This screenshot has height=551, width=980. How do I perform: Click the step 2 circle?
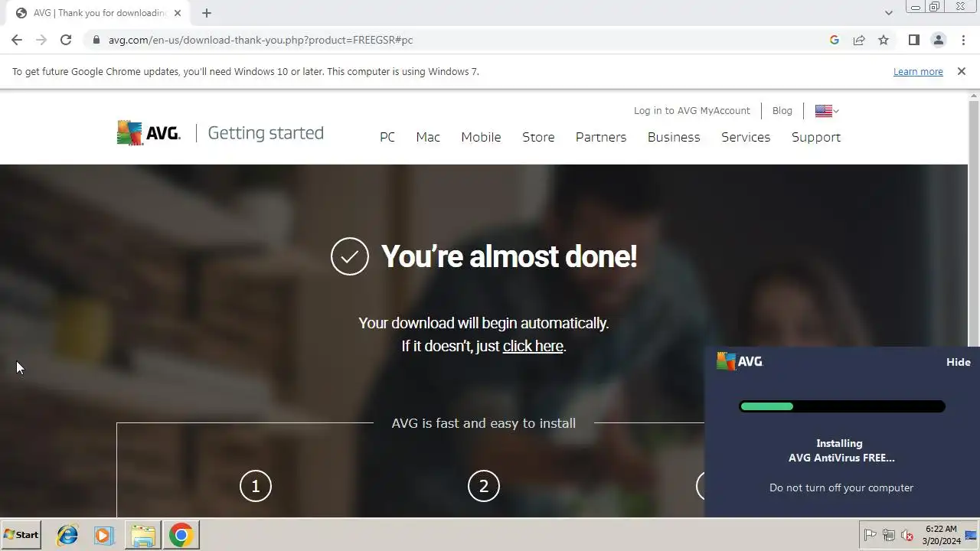tap(484, 486)
